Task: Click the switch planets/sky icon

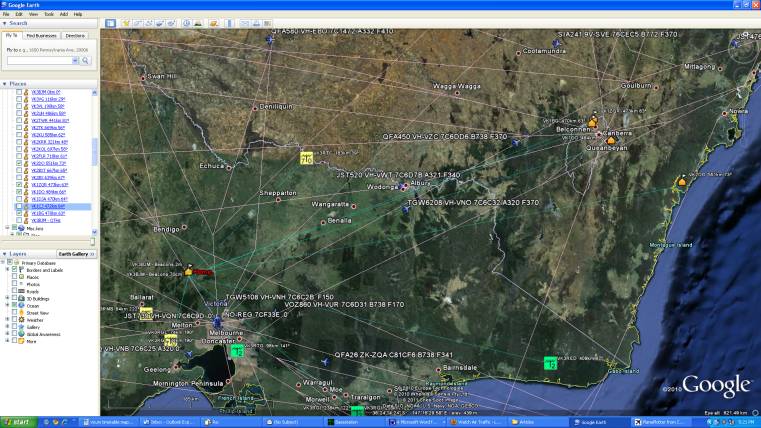Action: pyautogui.click(x=214, y=23)
